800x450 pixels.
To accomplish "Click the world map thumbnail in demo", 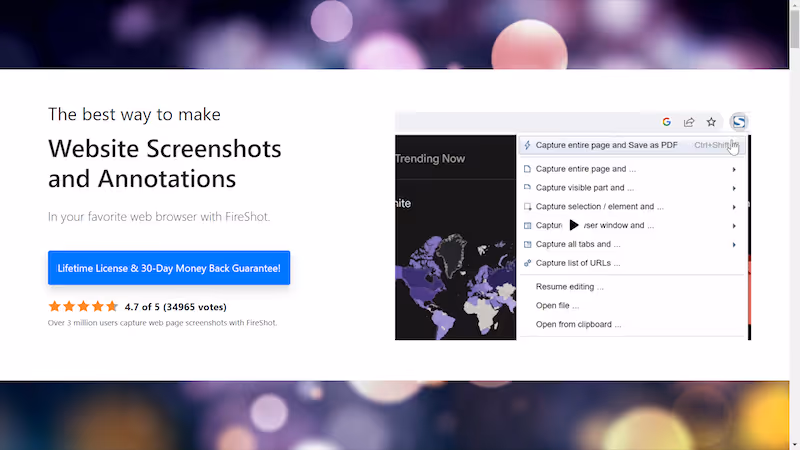I will tap(456, 286).
